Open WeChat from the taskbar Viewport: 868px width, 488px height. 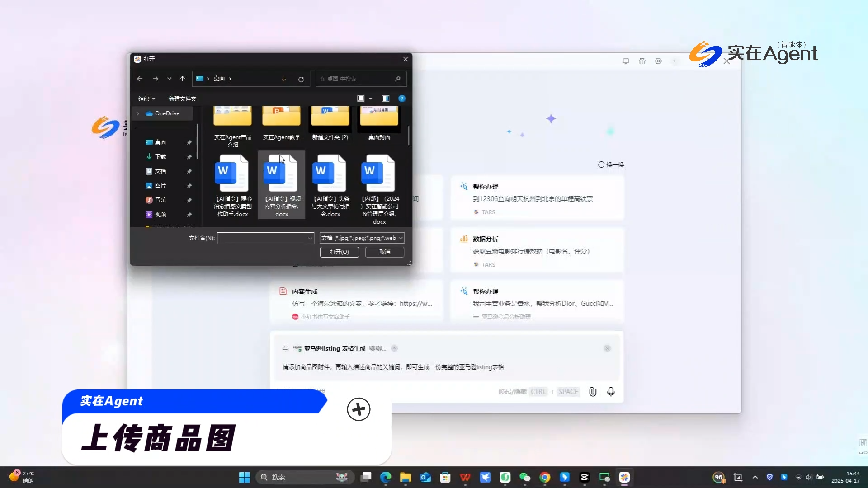[x=525, y=477]
